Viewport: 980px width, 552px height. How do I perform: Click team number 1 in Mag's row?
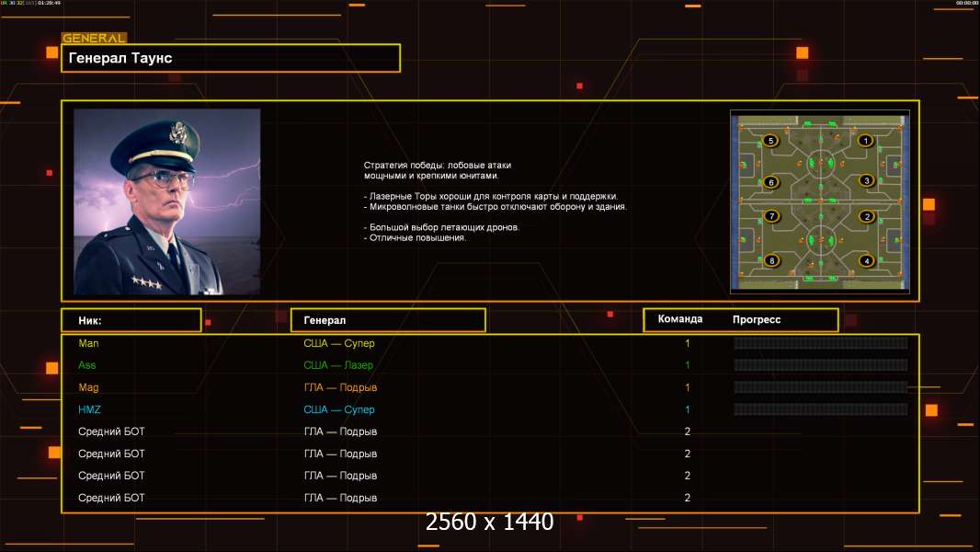688,387
